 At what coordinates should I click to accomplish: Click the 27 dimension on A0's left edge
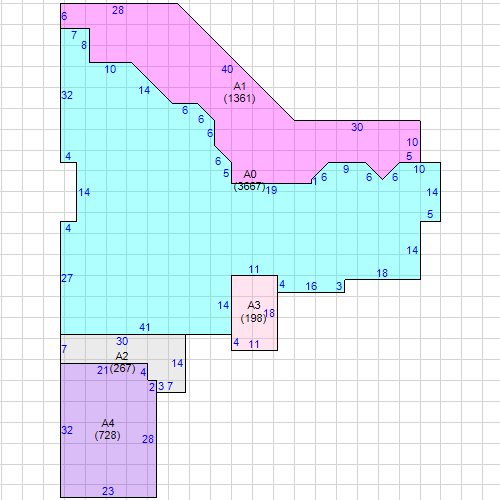click(67, 278)
